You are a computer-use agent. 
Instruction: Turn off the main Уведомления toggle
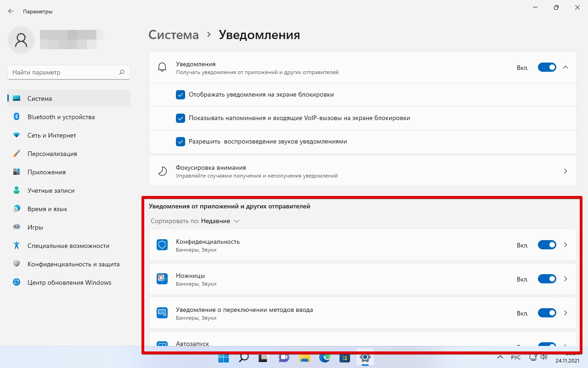(547, 67)
